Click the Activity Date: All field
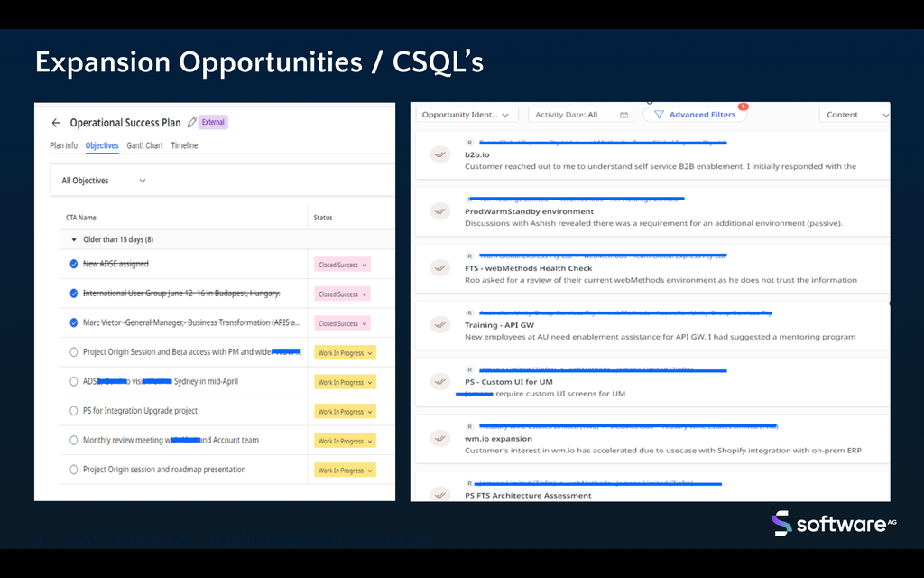The height and width of the screenshot is (578, 924). click(580, 115)
